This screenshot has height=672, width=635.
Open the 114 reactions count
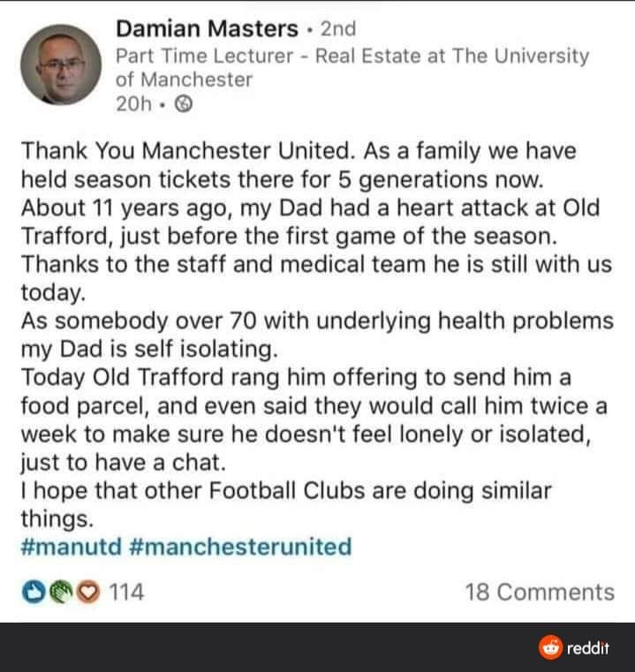(x=126, y=592)
